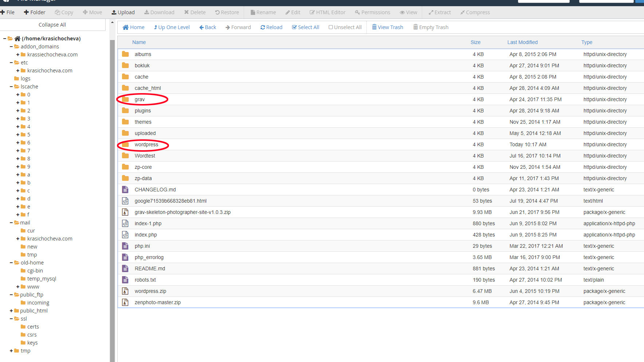Expand the www tree node

tap(18, 287)
